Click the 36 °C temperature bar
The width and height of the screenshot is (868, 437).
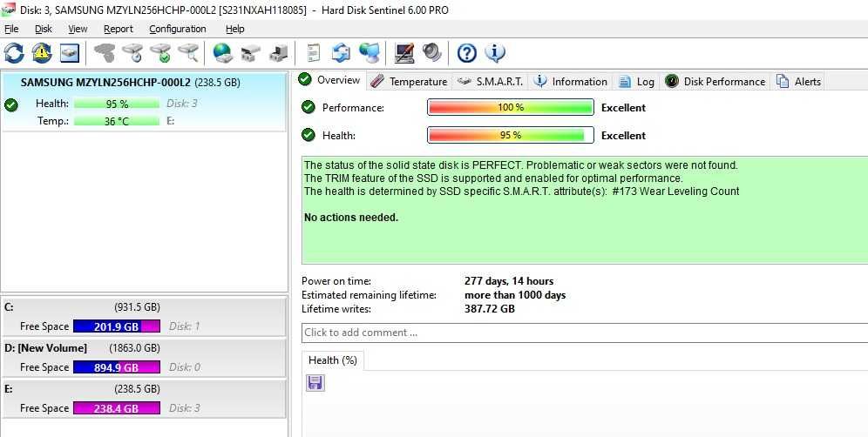117,121
